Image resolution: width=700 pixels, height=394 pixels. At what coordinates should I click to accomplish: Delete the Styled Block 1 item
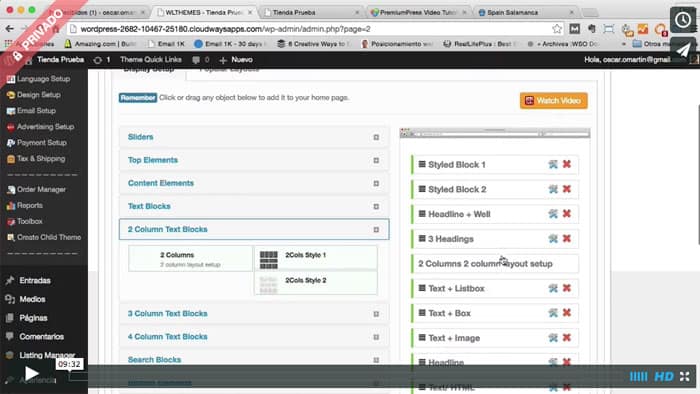[x=567, y=164]
